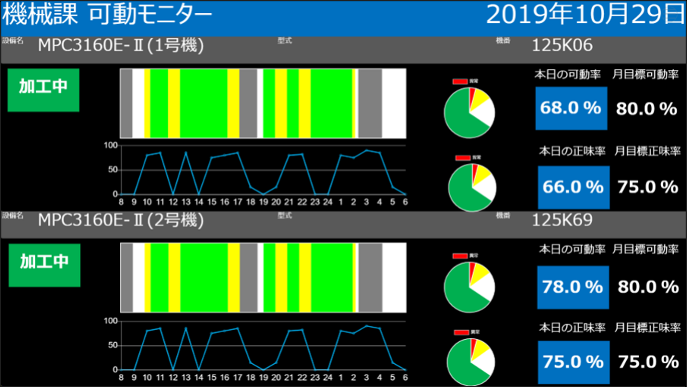Image resolution: width=687 pixels, height=387 pixels.
Task: Click 2号機 white 75.0 % target value
Action: pos(648,362)
